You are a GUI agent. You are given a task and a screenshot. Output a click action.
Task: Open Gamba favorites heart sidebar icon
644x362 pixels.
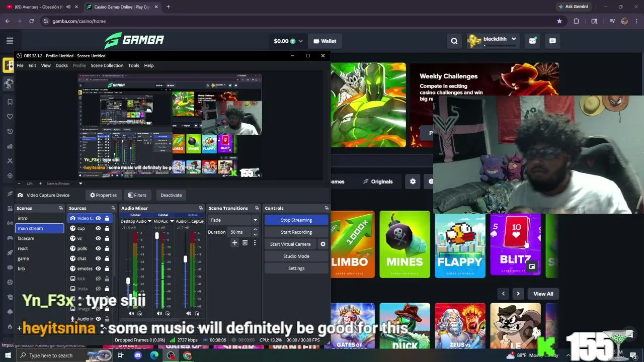coord(10,117)
